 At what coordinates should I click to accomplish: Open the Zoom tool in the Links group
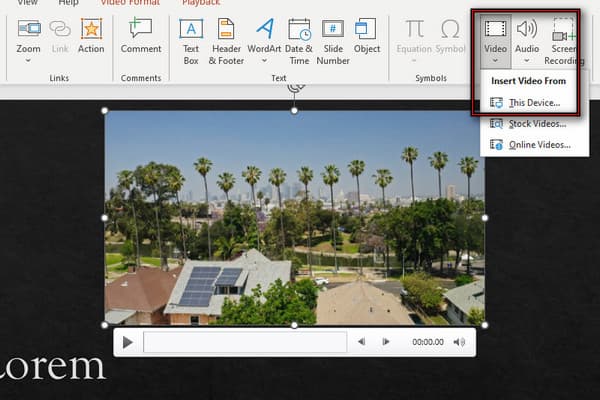pos(29,35)
